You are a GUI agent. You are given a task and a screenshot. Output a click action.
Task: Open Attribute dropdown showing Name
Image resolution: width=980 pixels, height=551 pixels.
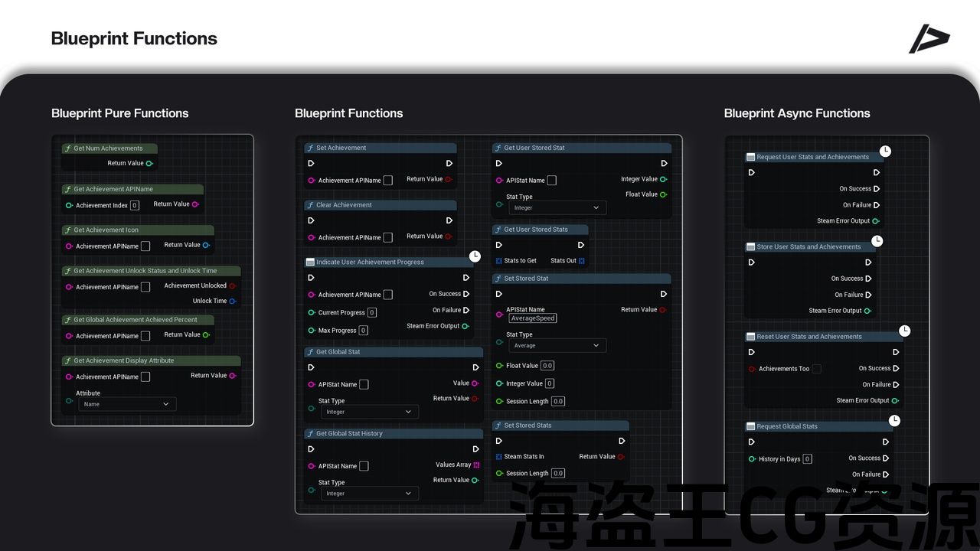(127, 404)
